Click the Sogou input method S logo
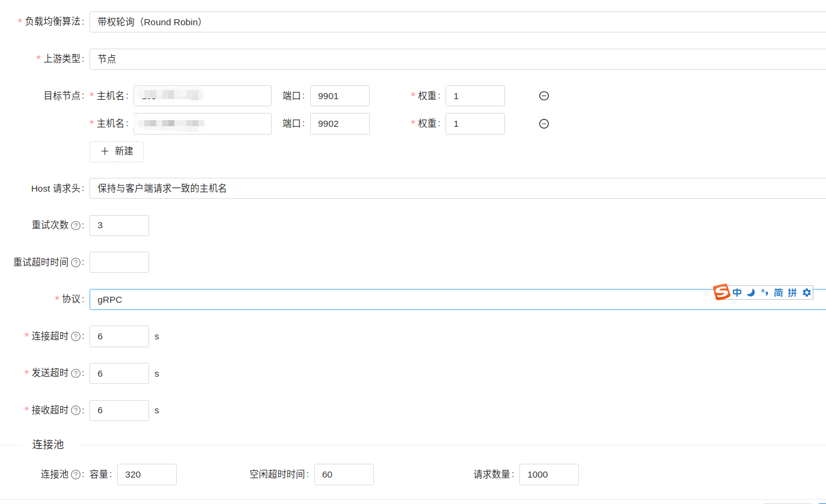 point(721,293)
